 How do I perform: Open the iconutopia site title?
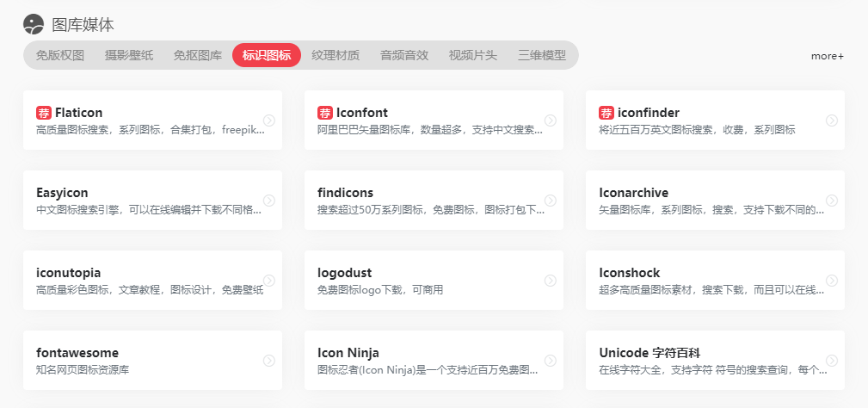click(68, 274)
